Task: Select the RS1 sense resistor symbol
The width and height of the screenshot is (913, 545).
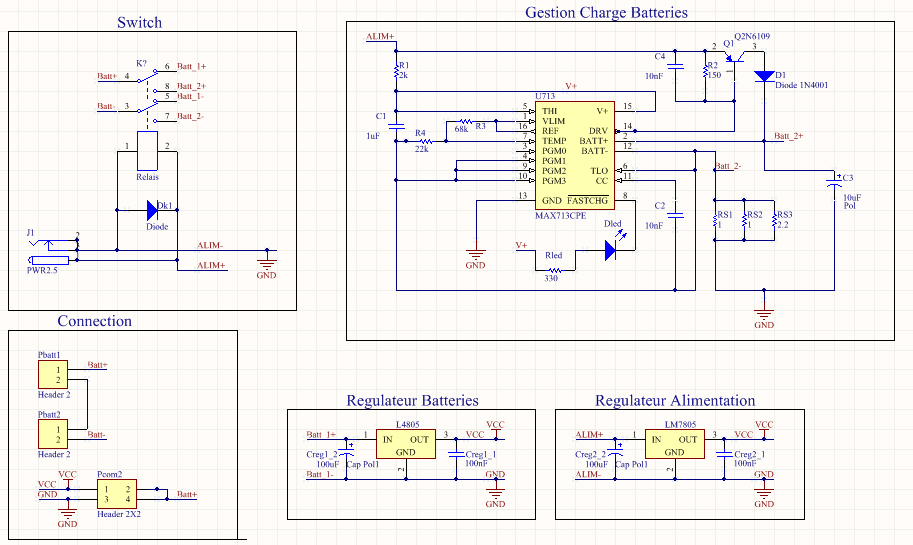Action: click(715, 221)
